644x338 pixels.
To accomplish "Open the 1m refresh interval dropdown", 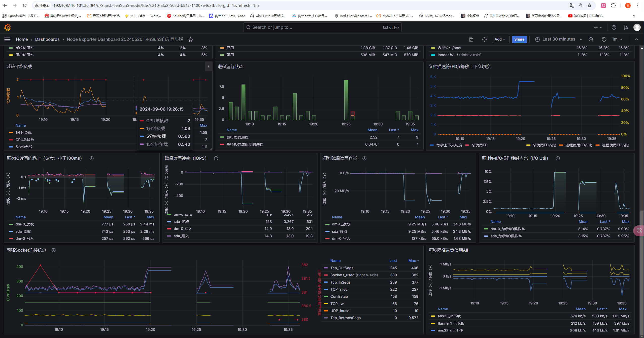I will tap(617, 39).
